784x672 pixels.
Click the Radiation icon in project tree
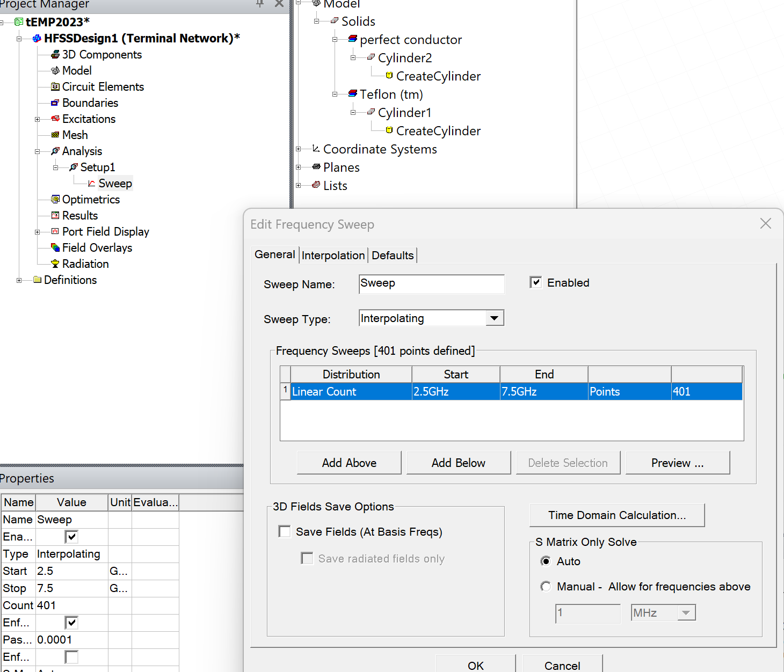pyautogui.click(x=55, y=264)
